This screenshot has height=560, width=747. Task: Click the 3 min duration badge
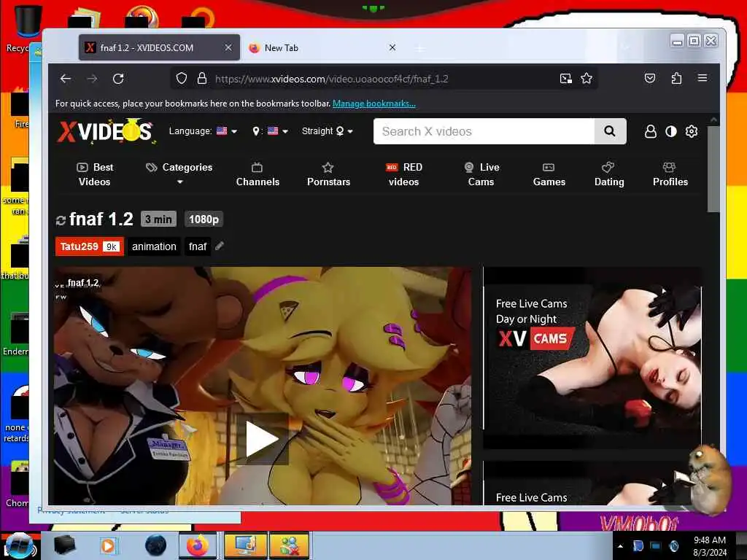point(158,219)
